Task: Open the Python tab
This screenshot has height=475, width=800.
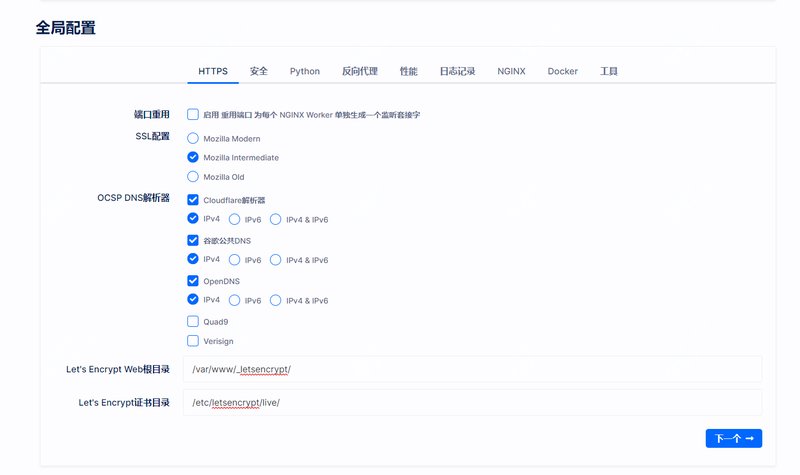Action: pyautogui.click(x=305, y=71)
